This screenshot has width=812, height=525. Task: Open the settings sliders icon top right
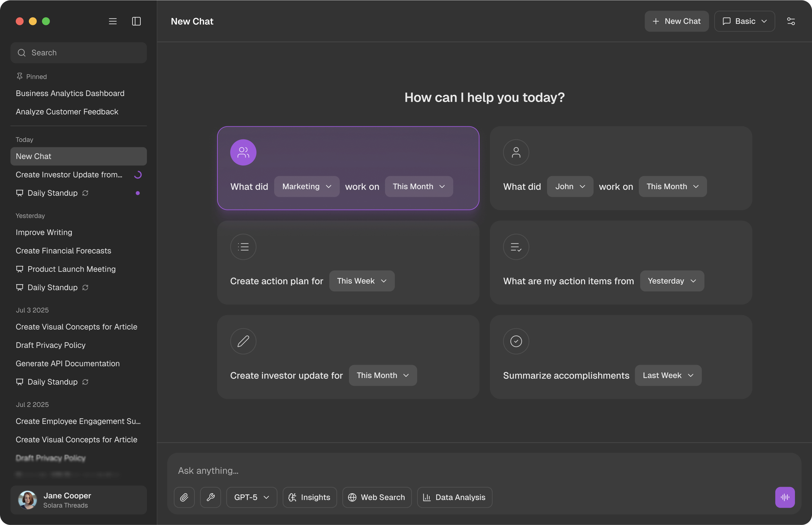click(x=791, y=21)
